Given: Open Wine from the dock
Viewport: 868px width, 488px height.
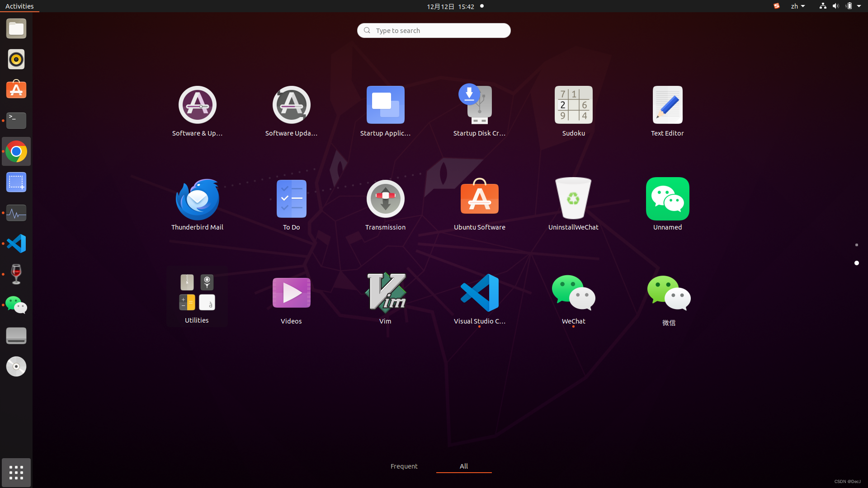Looking at the screenshot, I should (x=16, y=274).
